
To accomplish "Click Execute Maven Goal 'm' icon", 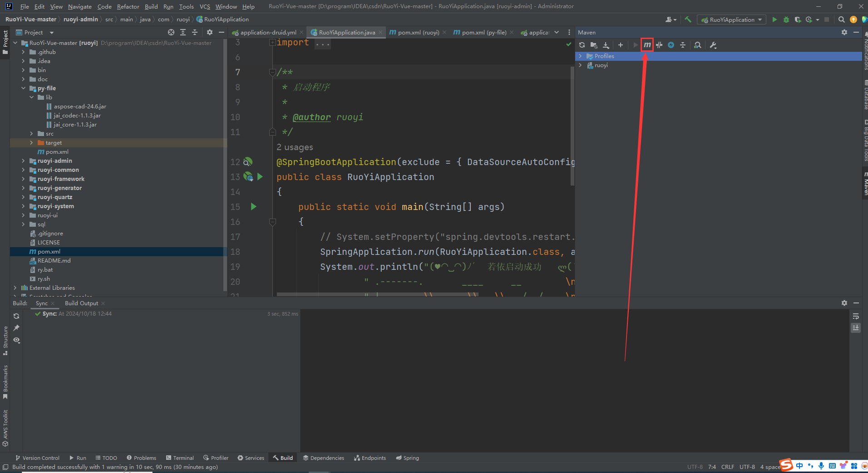I will point(647,45).
